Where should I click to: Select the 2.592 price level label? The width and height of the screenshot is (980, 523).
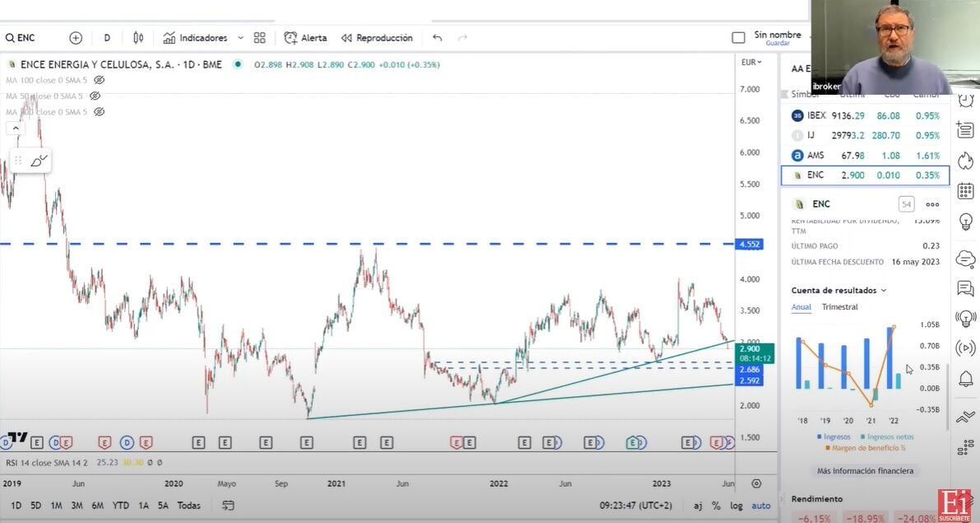(x=750, y=381)
